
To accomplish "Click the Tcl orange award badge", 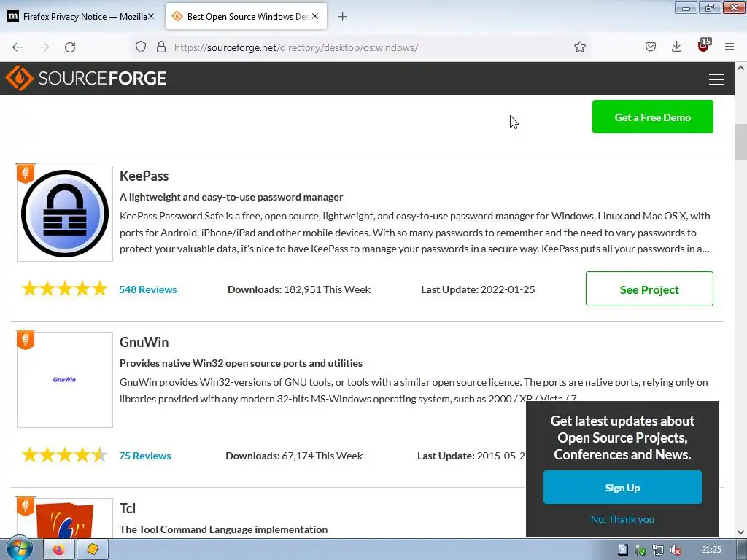I will click(x=26, y=506).
